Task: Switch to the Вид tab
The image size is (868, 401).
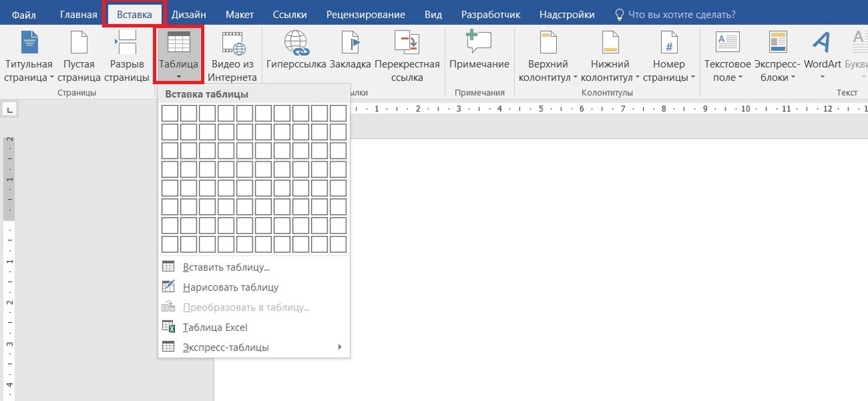Action: click(x=433, y=14)
